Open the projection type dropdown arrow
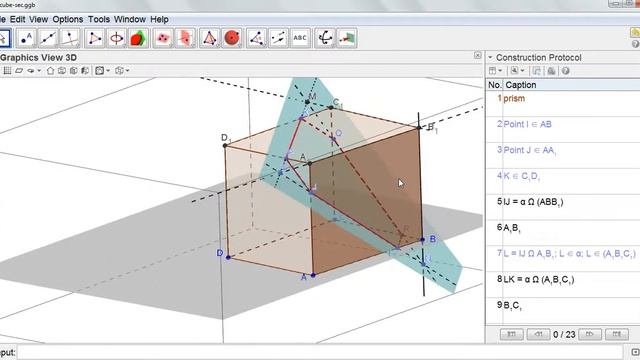 128,71
